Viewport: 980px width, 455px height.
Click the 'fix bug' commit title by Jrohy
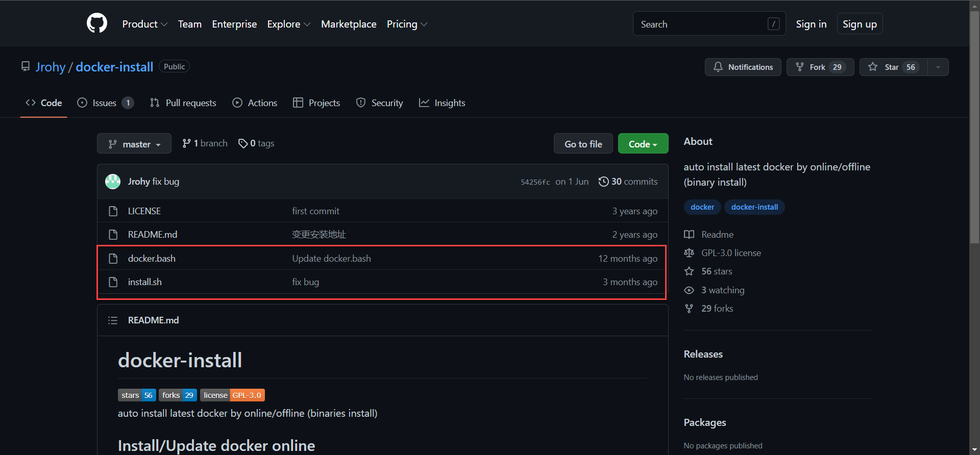coord(166,182)
